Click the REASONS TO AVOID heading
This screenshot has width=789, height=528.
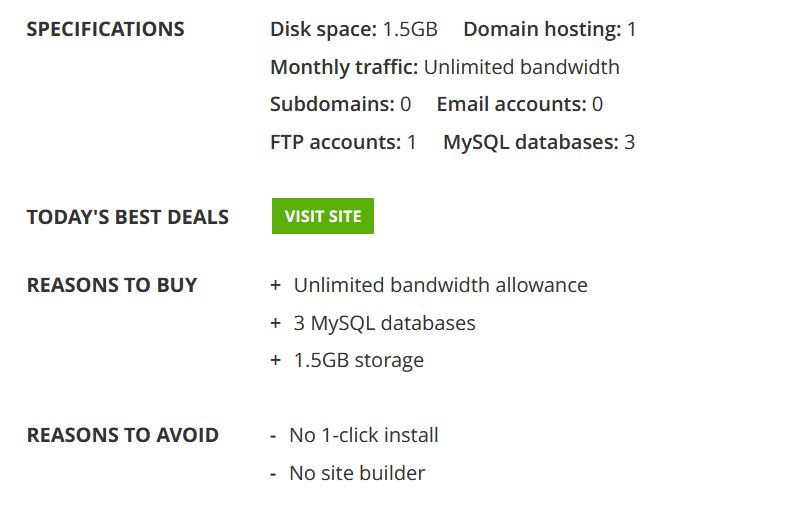coord(123,435)
